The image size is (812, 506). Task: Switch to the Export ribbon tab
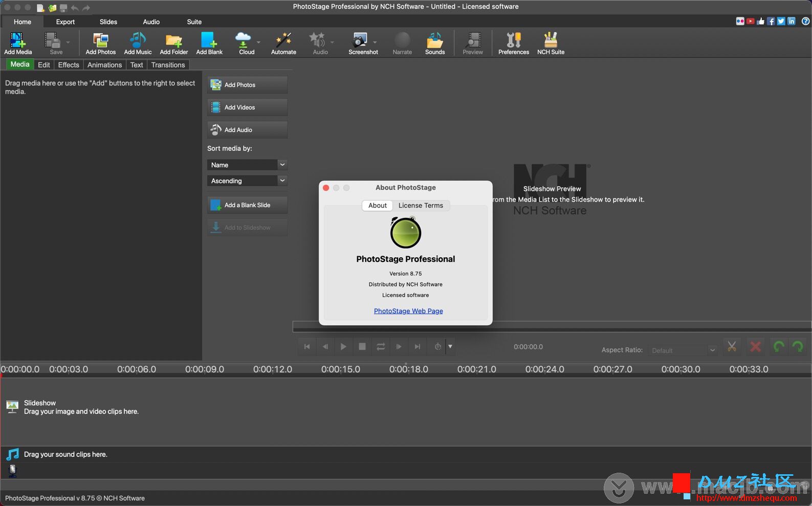pyautogui.click(x=65, y=21)
